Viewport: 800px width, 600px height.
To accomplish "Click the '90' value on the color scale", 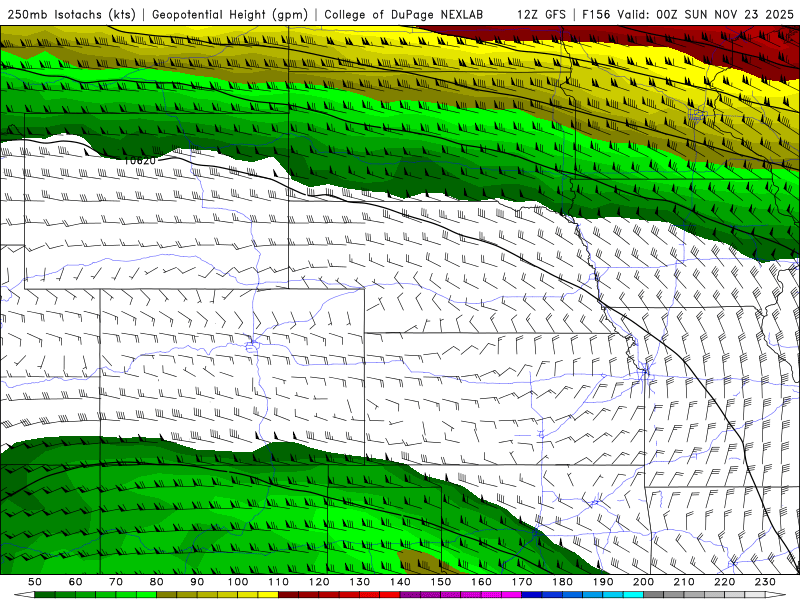I will point(197,582).
